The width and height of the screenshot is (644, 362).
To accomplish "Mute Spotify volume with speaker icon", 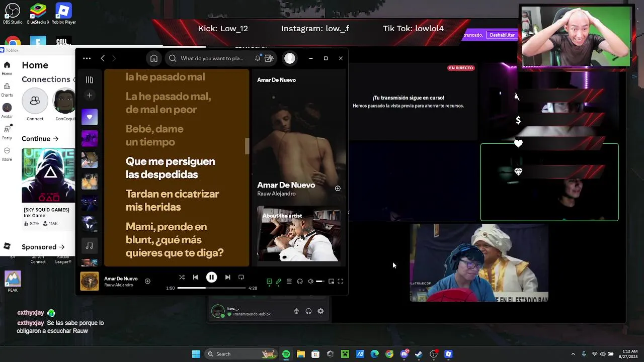I will tap(310, 282).
